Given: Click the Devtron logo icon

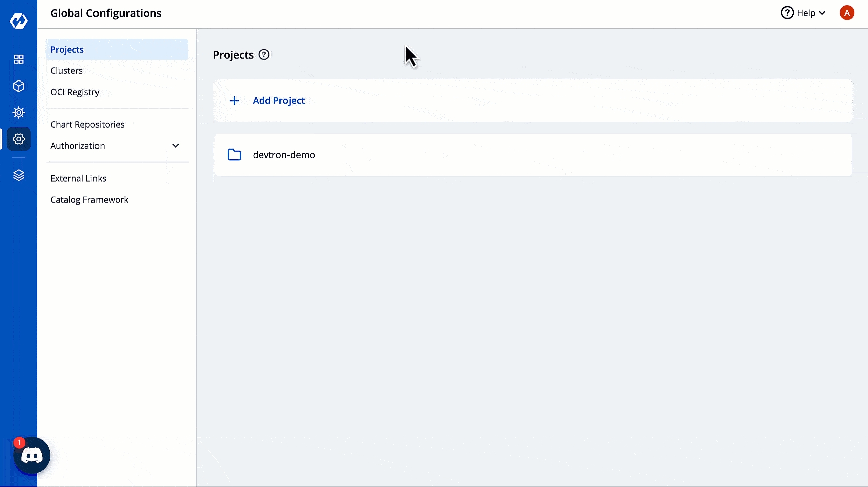Looking at the screenshot, I should point(19,21).
